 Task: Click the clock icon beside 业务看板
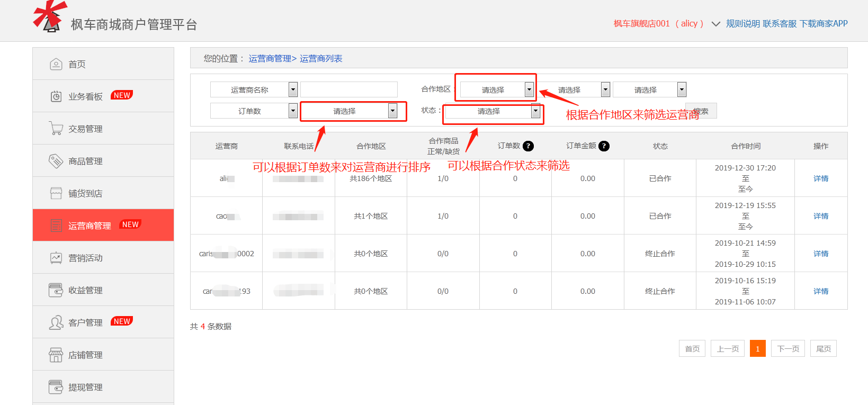[56, 96]
